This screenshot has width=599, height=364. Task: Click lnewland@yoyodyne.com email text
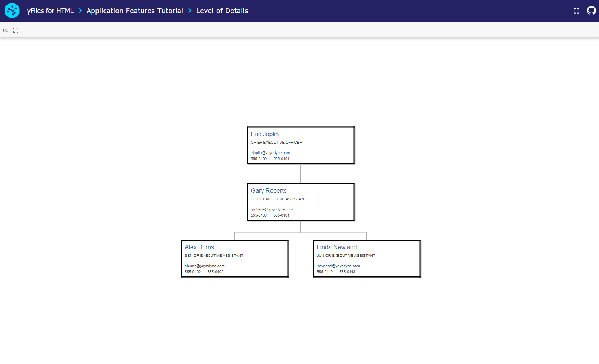coord(338,266)
